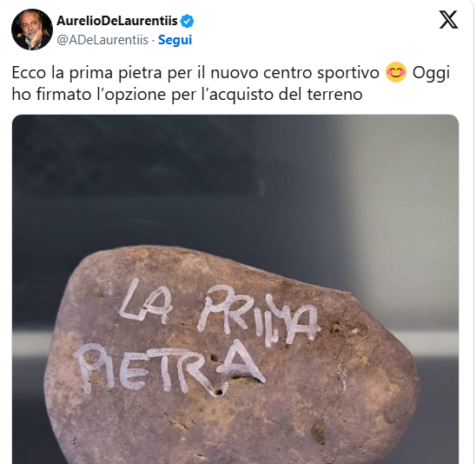Click the word 'Oggi' in the tweet
Viewport: 476px width, 464px height.
pos(431,73)
